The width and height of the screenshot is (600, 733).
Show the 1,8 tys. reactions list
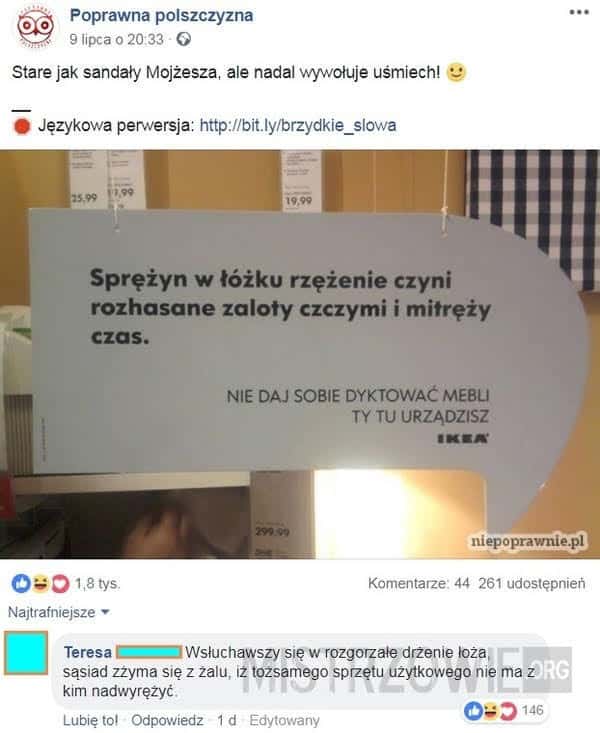click(97, 583)
